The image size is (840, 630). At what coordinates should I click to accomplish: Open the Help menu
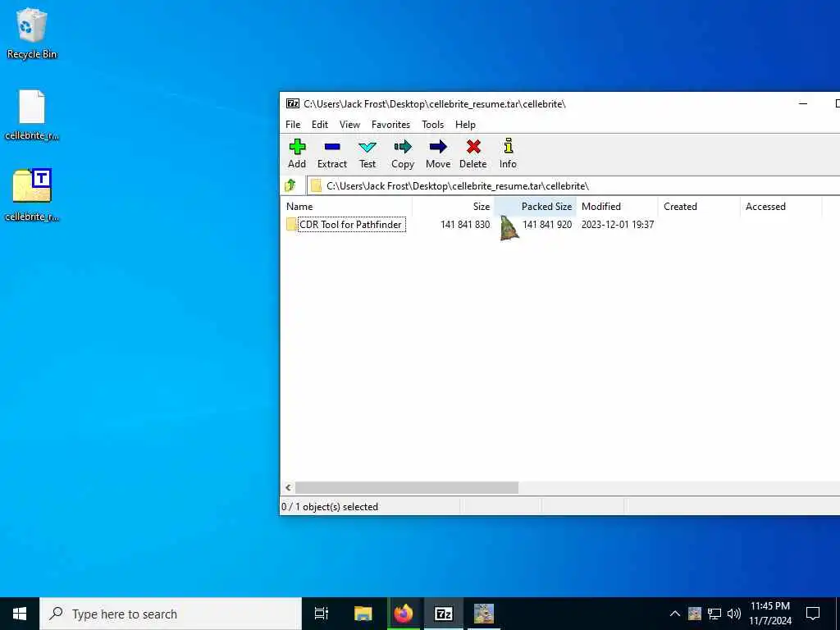pos(466,125)
